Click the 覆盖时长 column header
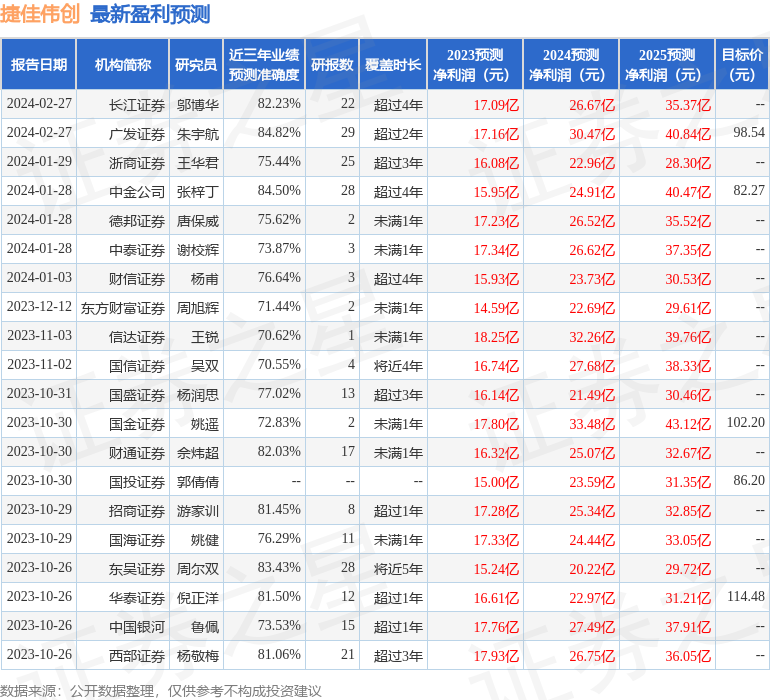 coord(393,64)
